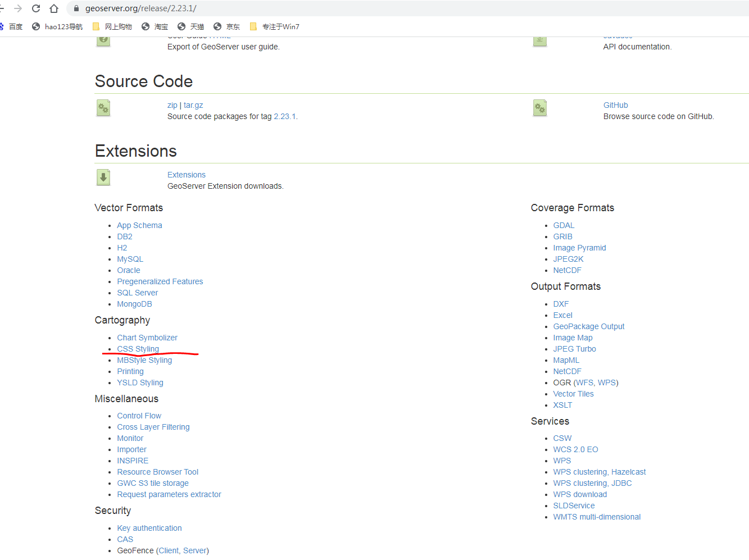Open the OGR WFS link
This screenshot has width=749, height=560.
[x=584, y=383]
